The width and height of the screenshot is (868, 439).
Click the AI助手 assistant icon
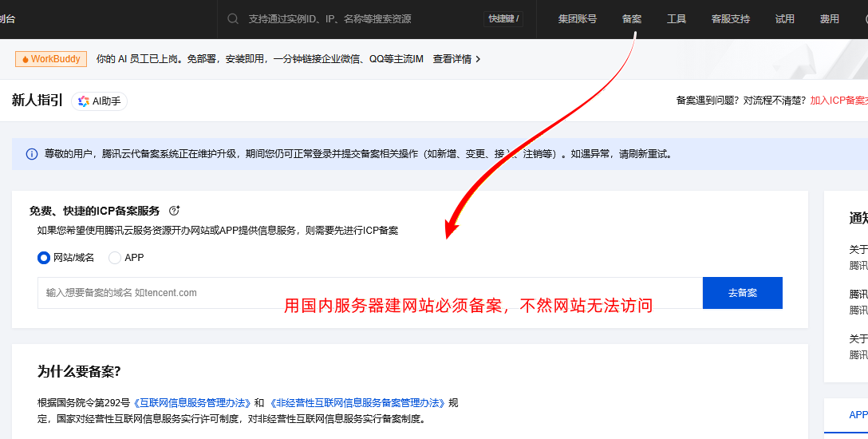[84, 101]
